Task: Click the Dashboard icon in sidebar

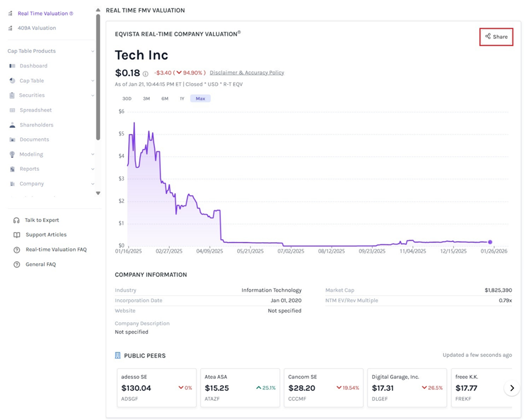Action: click(12, 66)
